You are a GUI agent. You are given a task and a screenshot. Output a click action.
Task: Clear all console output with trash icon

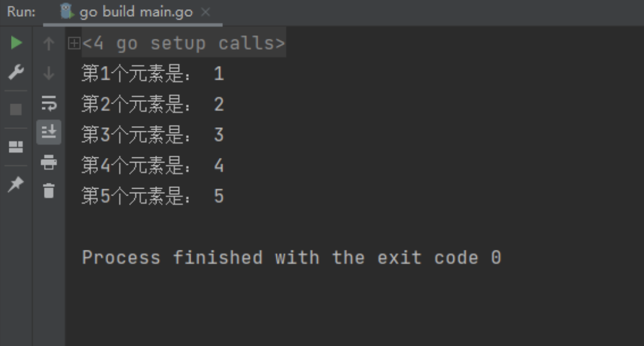point(49,191)
